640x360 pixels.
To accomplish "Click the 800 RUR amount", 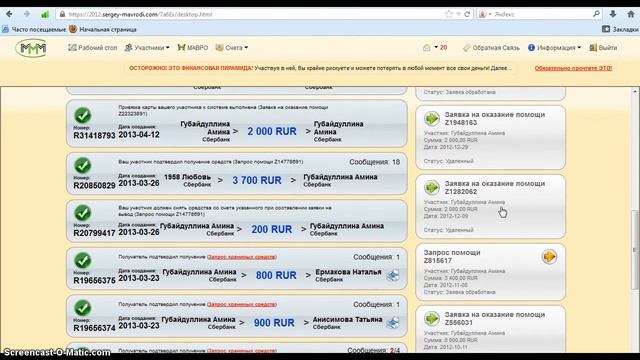I will [276, 276].
